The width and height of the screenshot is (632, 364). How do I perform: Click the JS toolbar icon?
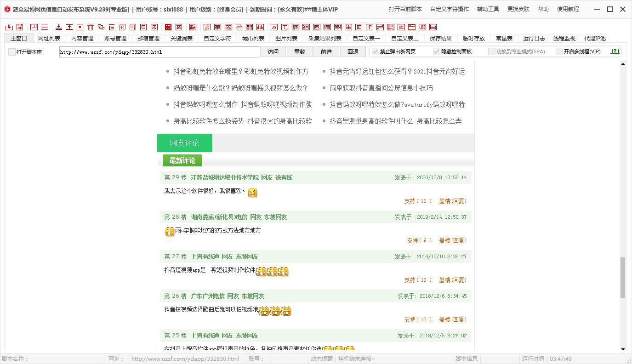pyautogui.click(x=274, y=27)
